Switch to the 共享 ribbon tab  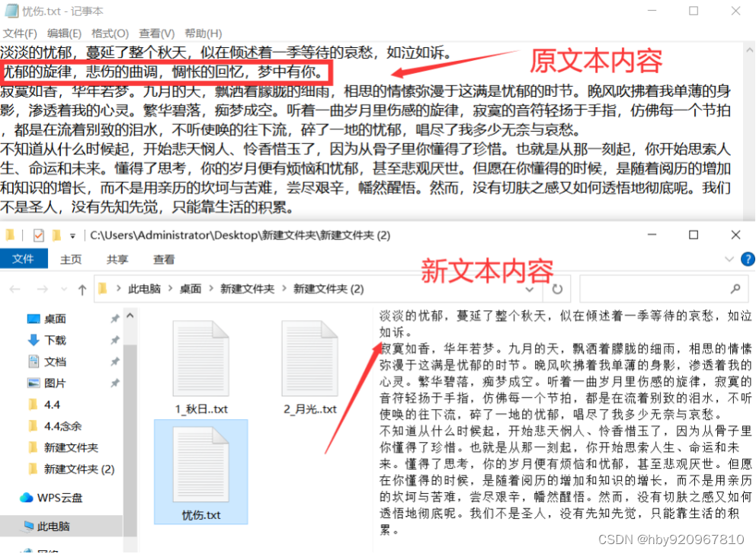pos(117,259)
